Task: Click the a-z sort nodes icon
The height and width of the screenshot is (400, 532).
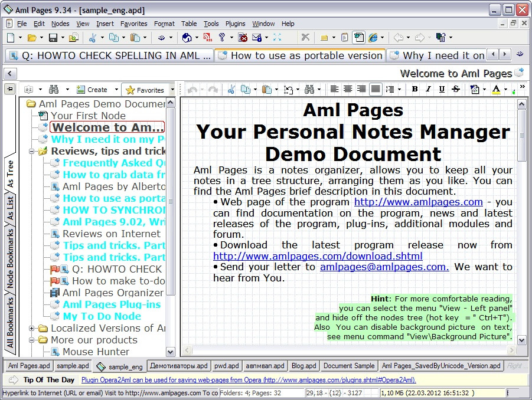Action: pos(29,90)
